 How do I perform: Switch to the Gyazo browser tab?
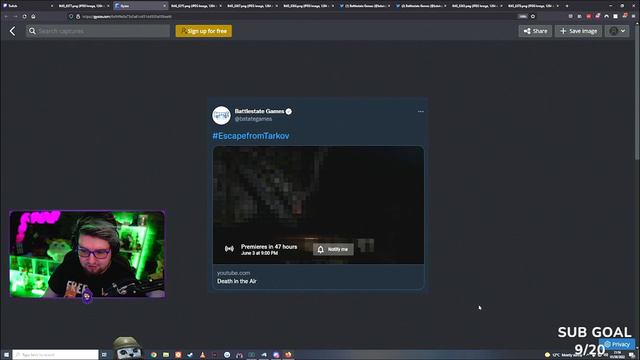tap(139, 6)
